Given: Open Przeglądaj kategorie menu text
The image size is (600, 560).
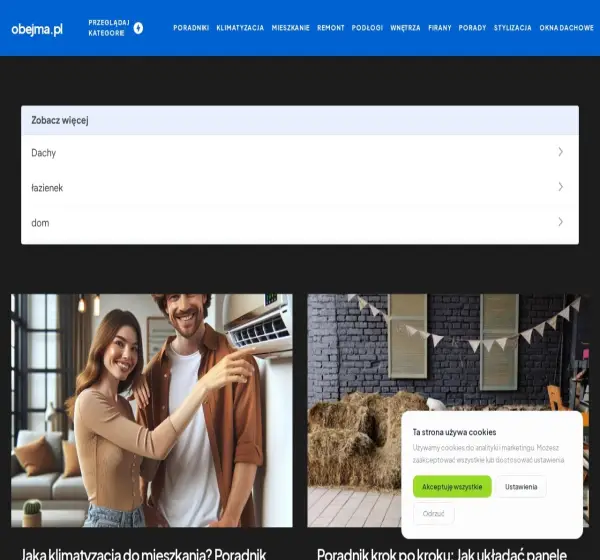Looking at the screenshot, I should [x=109, y=28].
